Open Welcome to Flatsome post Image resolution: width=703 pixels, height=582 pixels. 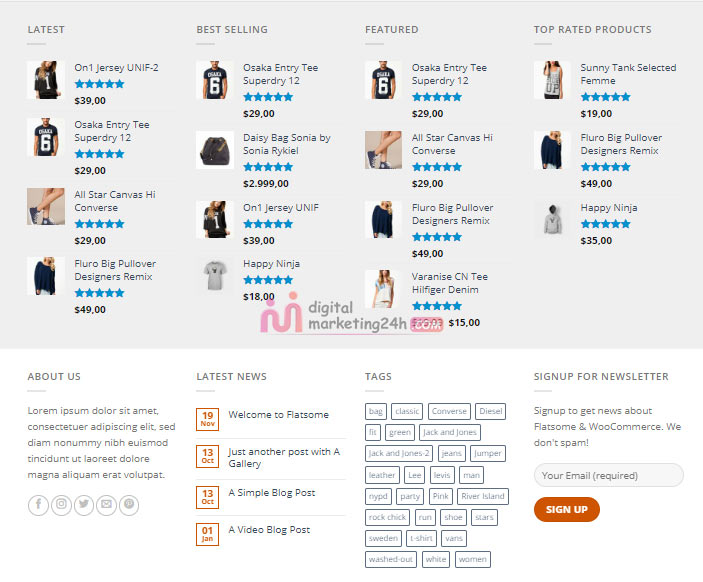(x=278, y=415)
